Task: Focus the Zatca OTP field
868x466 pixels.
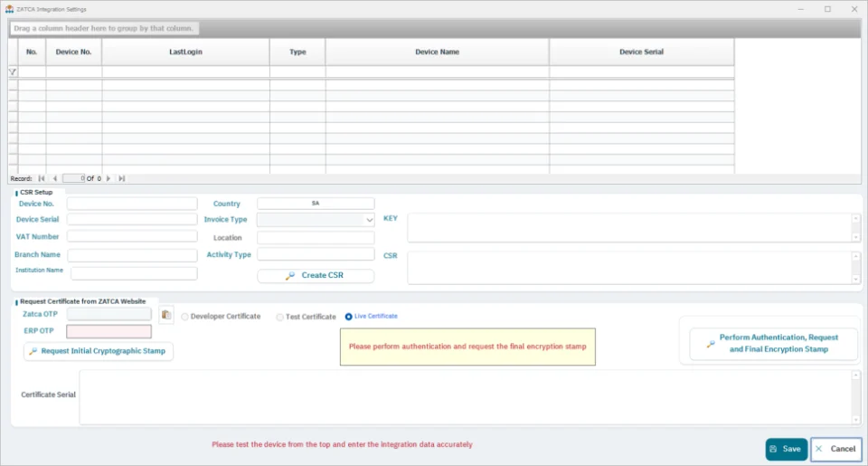Action: 109,314
